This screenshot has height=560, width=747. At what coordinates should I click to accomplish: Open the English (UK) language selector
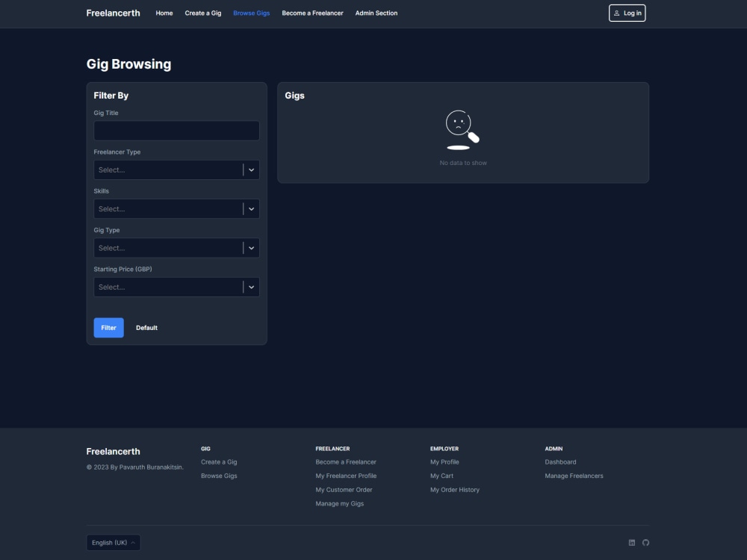(x=114, y=542)
